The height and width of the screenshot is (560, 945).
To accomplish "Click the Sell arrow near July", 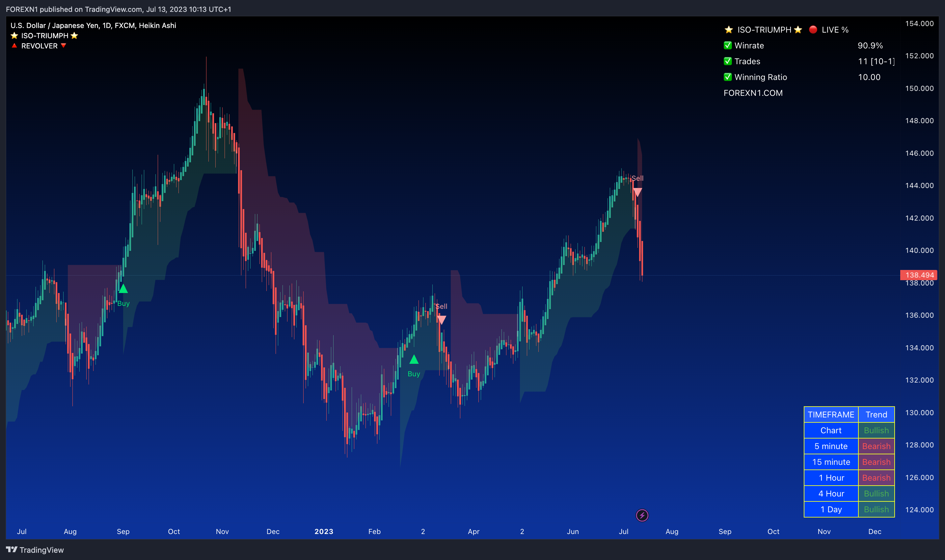I will (637, 193).
